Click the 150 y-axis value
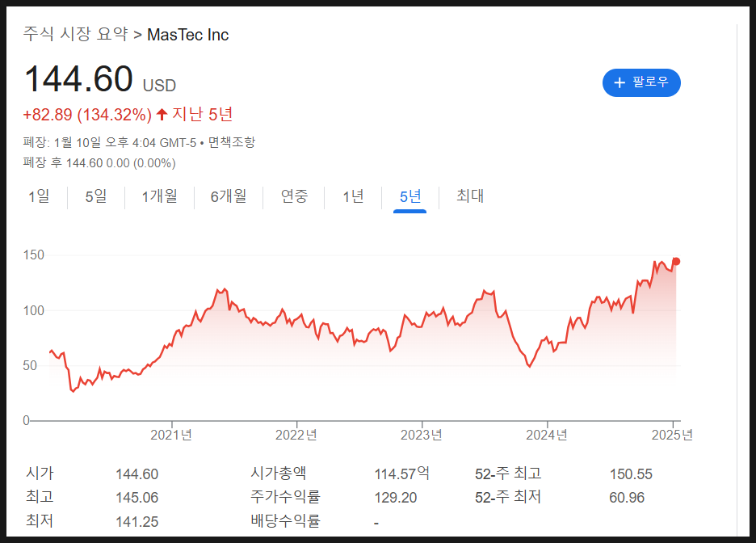This screenshot has width=756, height=543. pyautogui.click(x=34, y=255)
